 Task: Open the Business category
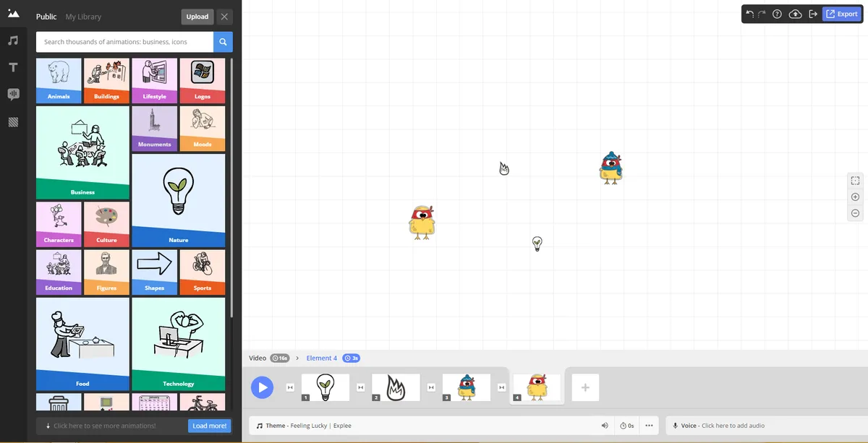(x=82, y=152)
